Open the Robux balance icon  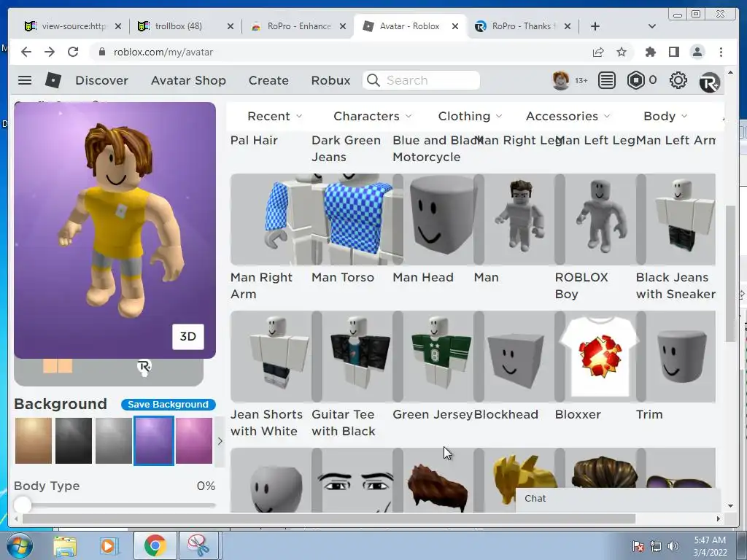636,80
